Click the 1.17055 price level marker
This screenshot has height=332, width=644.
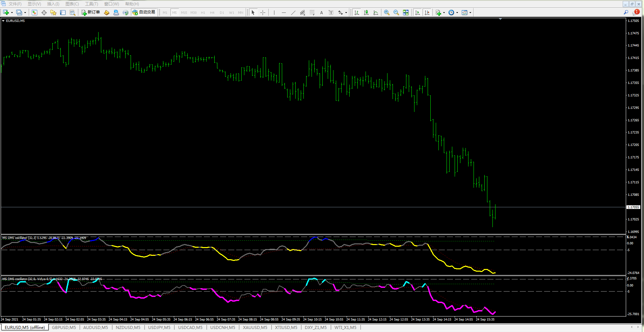tap(633, 207)
